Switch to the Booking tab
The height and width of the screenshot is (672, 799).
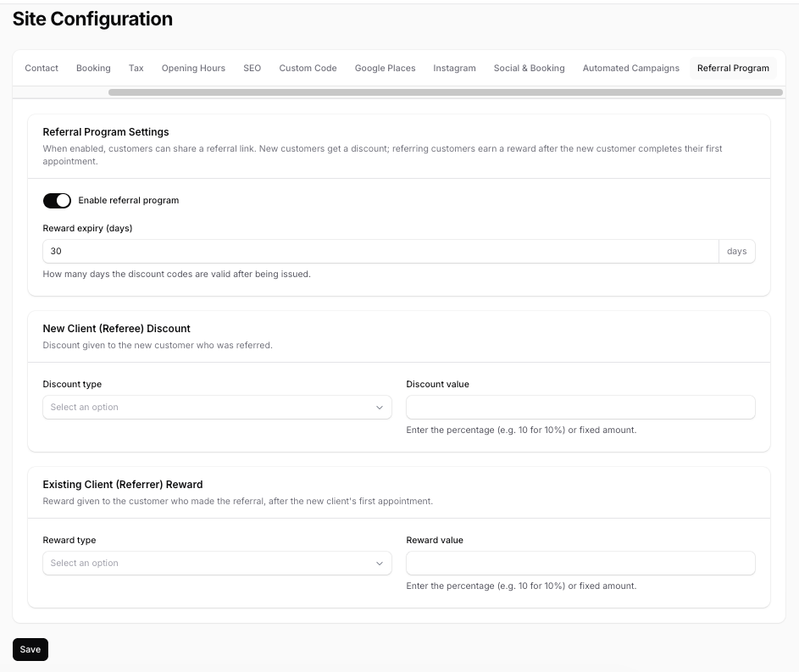tap(93, 68)
